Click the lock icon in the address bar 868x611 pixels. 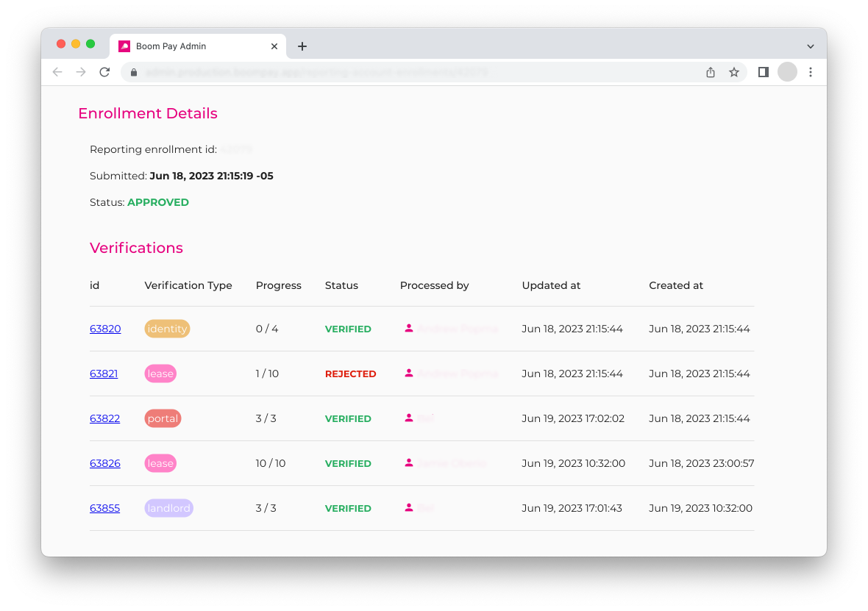tap(133, 72)
